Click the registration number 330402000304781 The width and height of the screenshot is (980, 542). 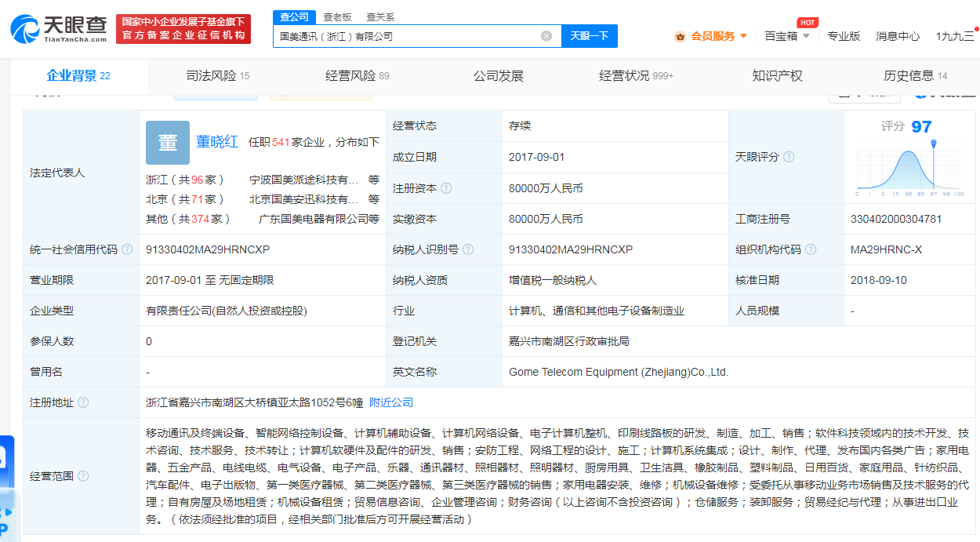[x=896, y=219]
